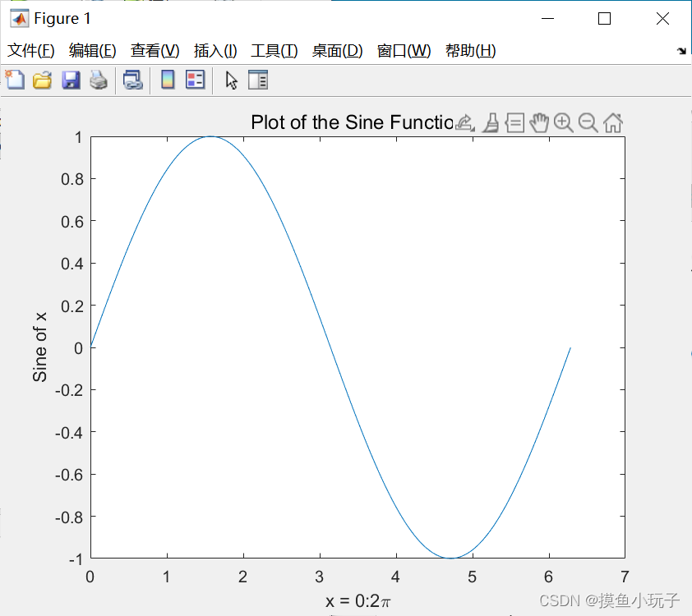Print the figure using printer icon
This screenshot has height=616, width=692.
pos(99,80)
